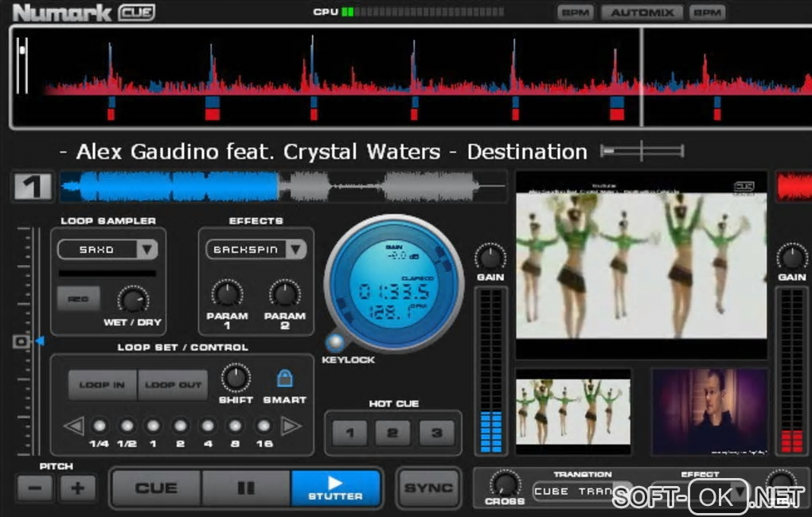Select the 16 beat loop button

pyautogui.click(x=264, y=426)
